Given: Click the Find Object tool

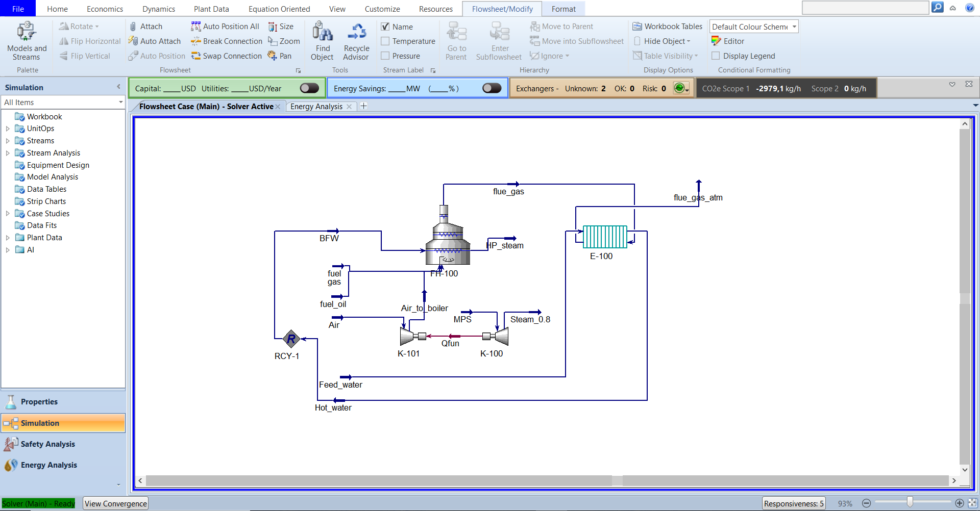Looking at the screenshot, I should [322, 41].
